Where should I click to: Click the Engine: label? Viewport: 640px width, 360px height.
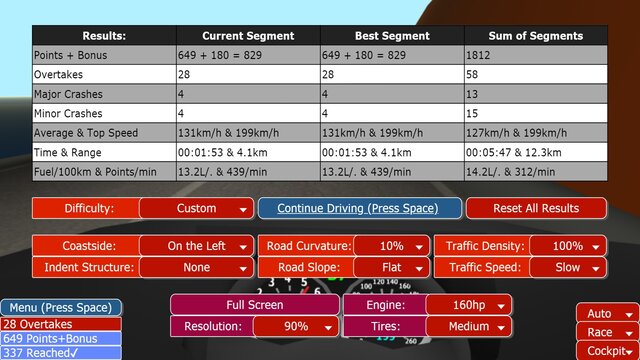pos(385,305)
